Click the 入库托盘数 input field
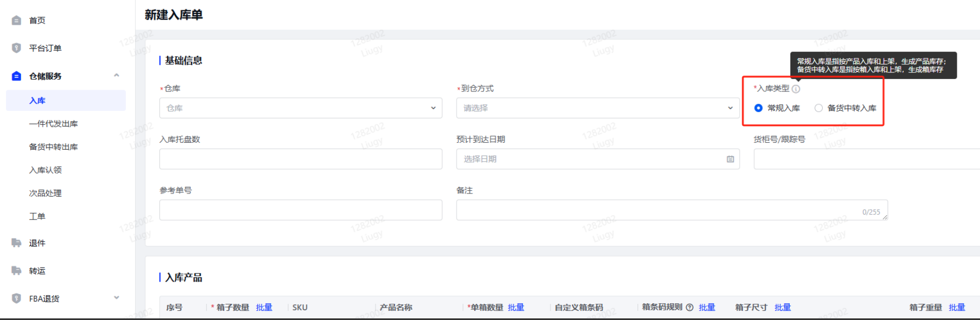 click(300, 159)
